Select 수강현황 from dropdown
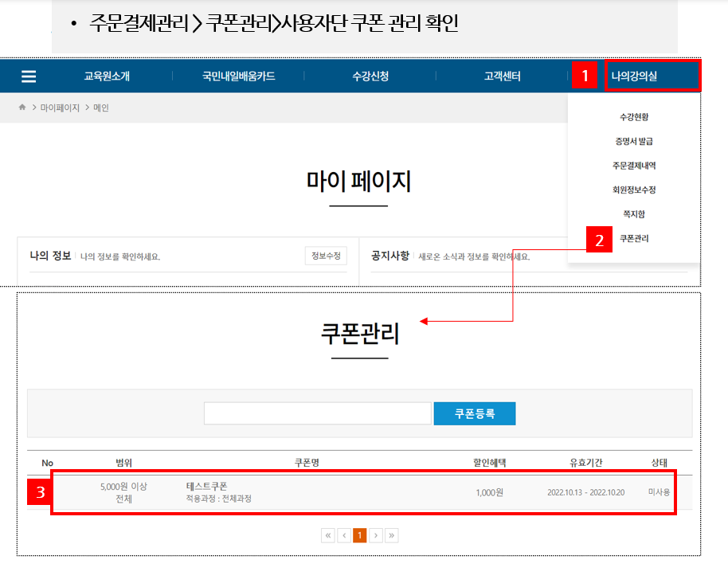 point(634,117)
